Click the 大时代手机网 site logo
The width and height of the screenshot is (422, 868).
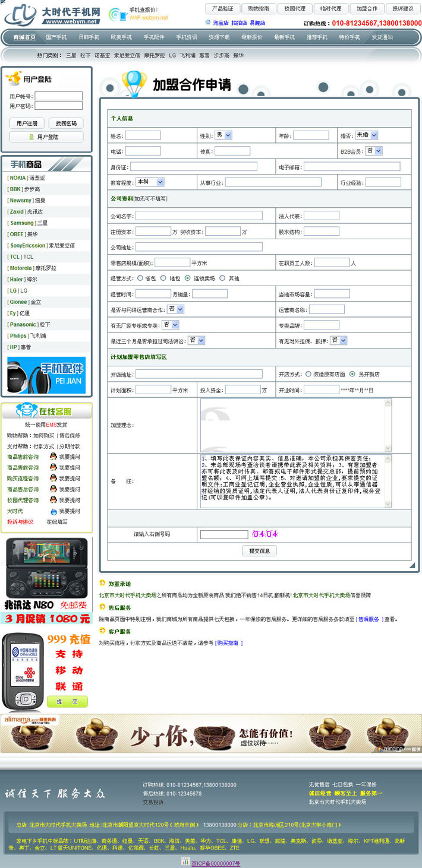pos(52,15)
